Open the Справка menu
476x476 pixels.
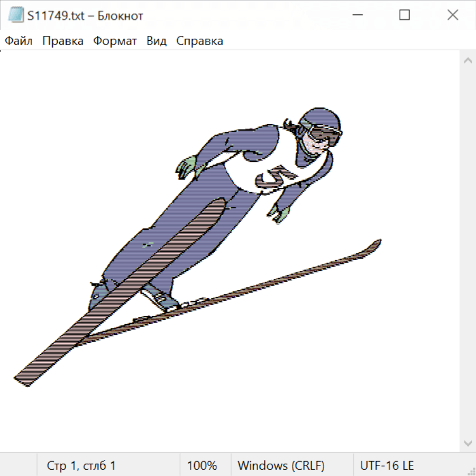click(199, 41)
